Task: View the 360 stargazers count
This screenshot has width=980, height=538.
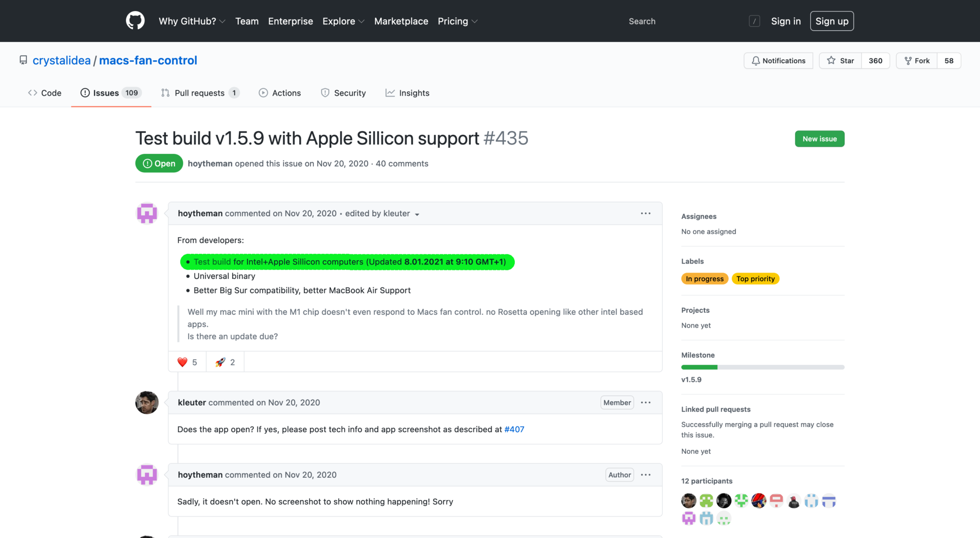Action: 876,61
